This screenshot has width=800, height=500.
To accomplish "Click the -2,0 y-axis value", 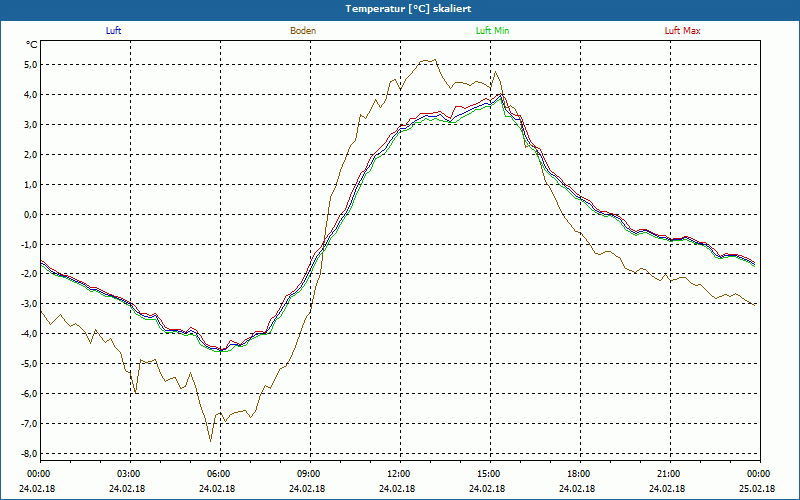I will click(29, 274).
